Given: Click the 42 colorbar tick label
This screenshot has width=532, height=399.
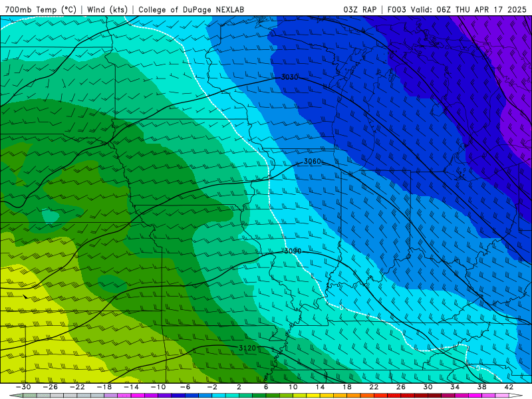Looking at the screenshot, I should click(x=509, y=387).
